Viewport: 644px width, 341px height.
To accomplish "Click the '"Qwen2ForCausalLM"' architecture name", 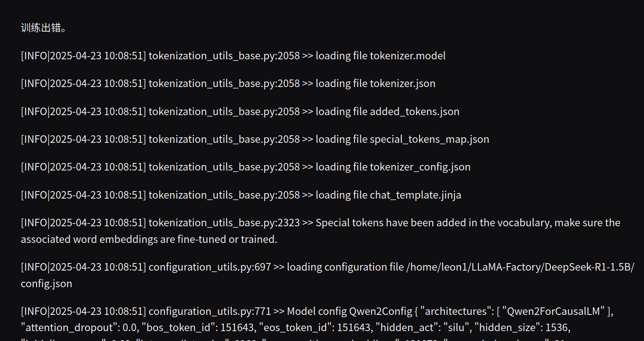I will [553, 311].
